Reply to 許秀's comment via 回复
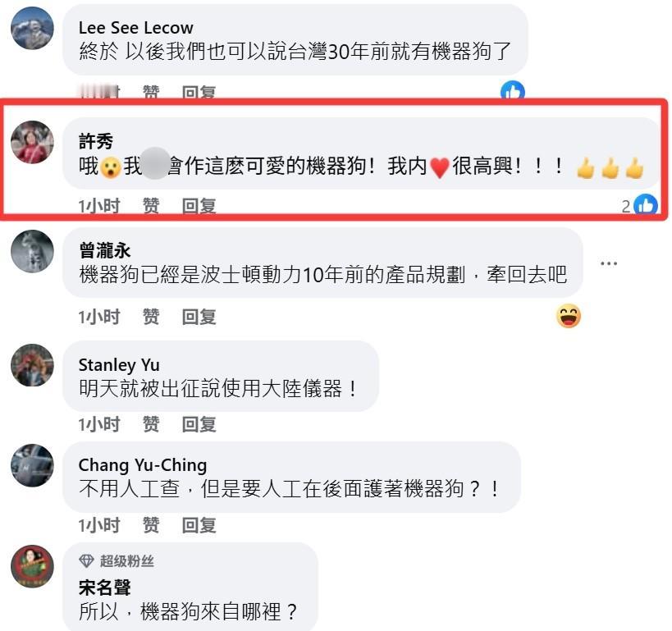The width and height of the screenshot is (672, 631). coord(199,206)
